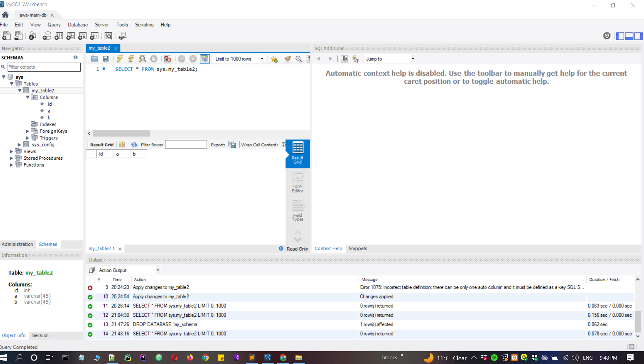Open the Scripting menu
The height and width of the screenshot is (364, 644).
pos(144,25)
